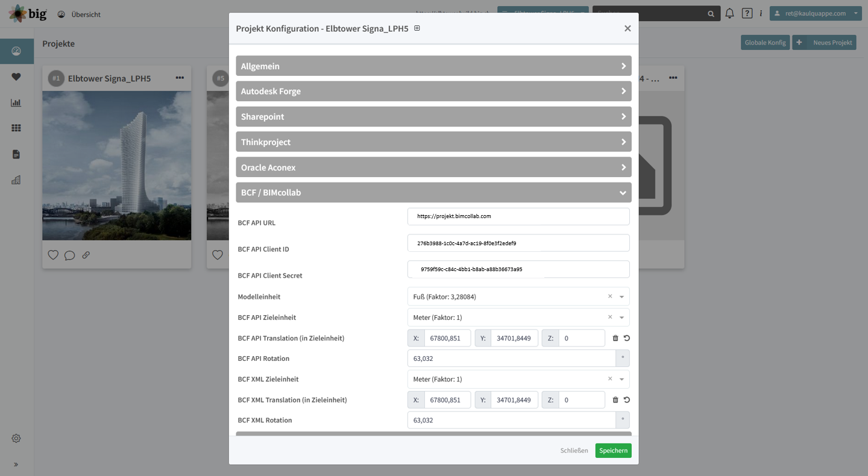
Task: Edit BCF API Translation Y value
Action: 514,338
